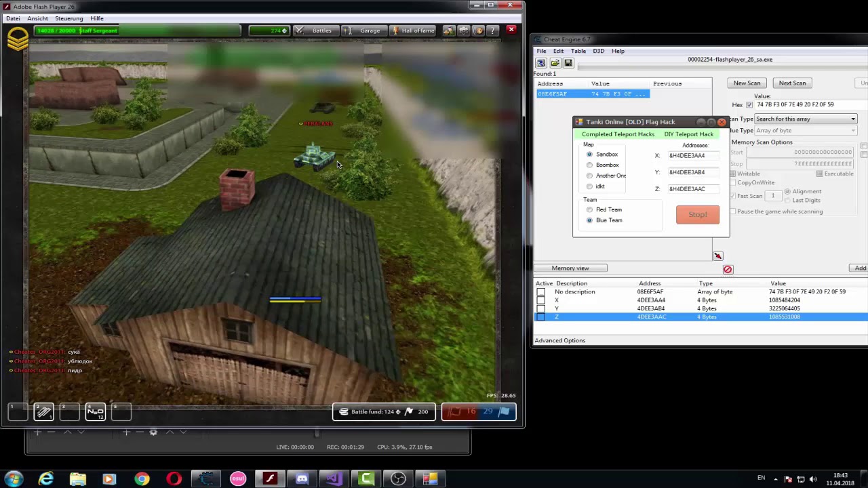Screen dimensions: 868x488
Task: Toggle the CopyOnWrite checkbox
Action: 732,182
